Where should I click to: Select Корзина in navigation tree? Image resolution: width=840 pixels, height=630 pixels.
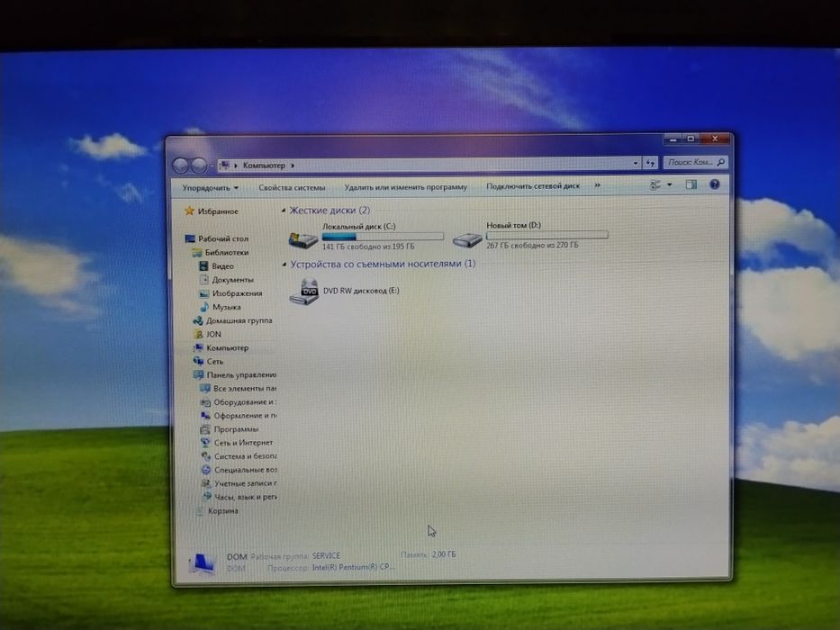(x=223, y=511)
